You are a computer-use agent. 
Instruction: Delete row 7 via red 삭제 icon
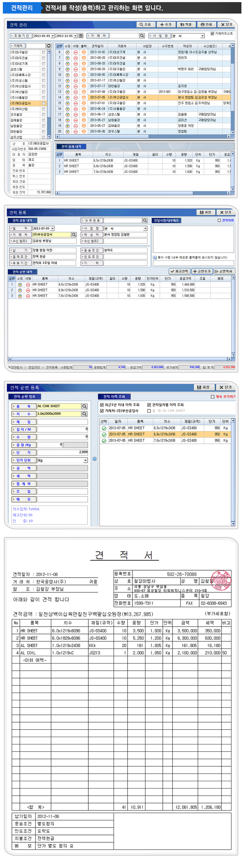point(75,58)
